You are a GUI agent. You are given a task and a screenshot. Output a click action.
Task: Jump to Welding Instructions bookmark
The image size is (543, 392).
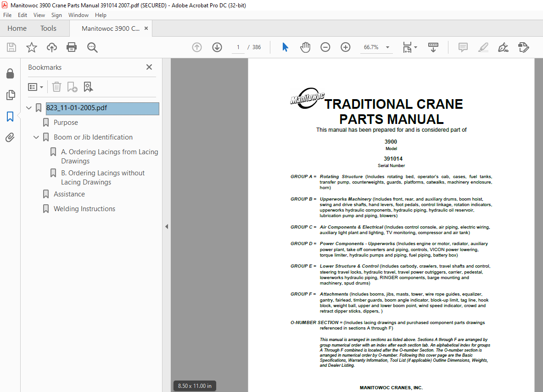pos(84,208)
